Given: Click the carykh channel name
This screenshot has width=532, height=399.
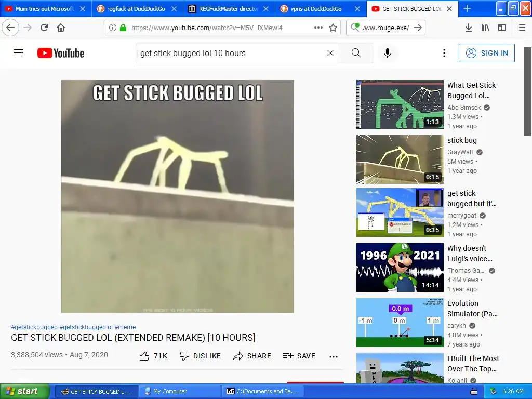Looking at the screenshot, I should click(x=456, y=325).
